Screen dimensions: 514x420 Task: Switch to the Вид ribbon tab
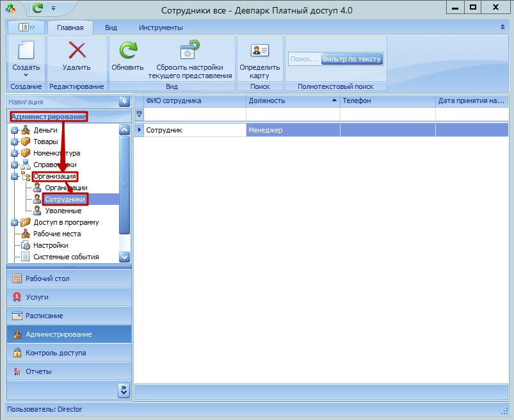111,28
